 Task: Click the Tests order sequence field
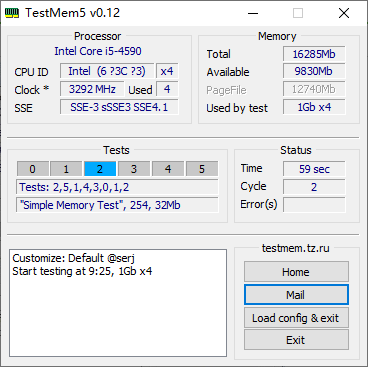117,187
